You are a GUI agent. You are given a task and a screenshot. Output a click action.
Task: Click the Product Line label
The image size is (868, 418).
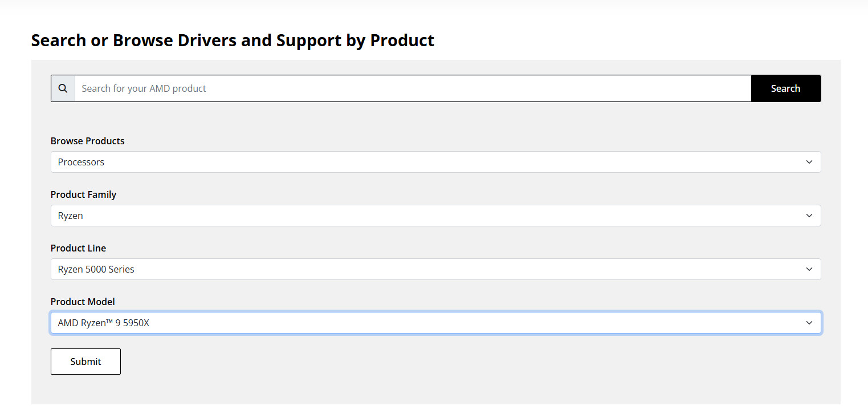[x=78, y=248]
